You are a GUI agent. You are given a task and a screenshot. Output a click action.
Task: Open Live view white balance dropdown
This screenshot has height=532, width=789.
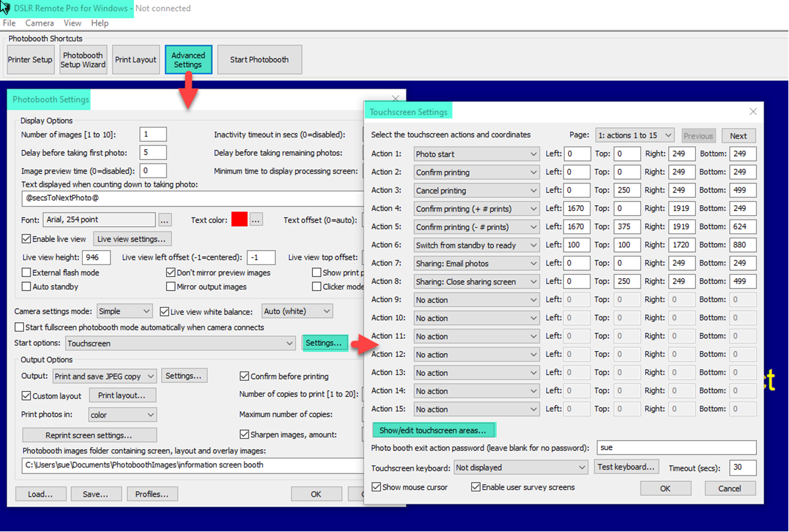(297, 311)
